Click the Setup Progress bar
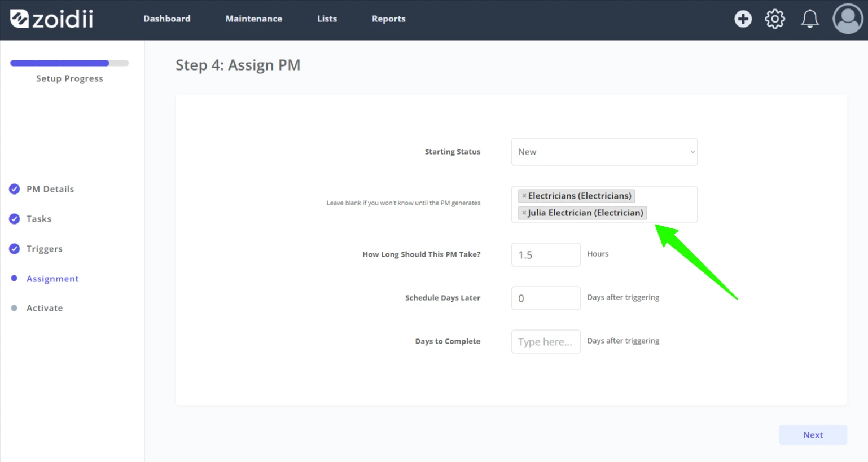 click(69, 63)
